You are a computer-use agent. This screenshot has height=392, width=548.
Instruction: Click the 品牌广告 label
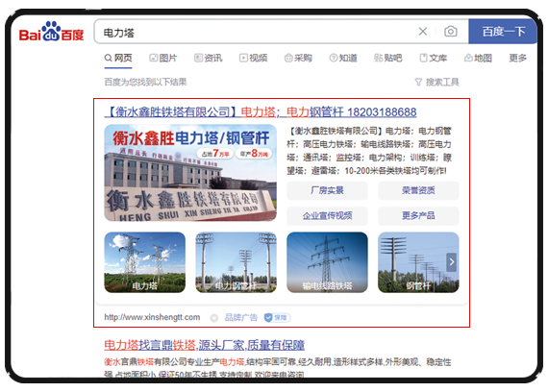(240, 317)
